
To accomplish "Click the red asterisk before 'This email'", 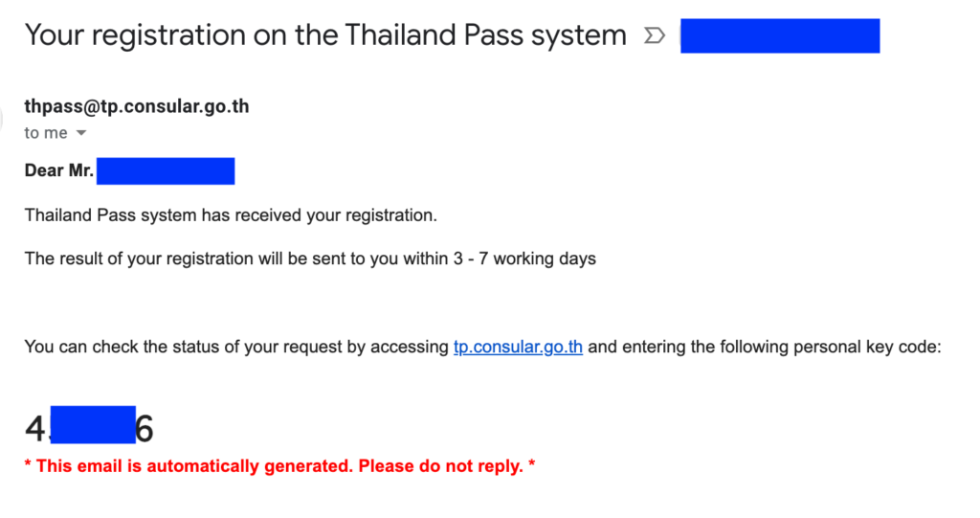I will [28, 464].
